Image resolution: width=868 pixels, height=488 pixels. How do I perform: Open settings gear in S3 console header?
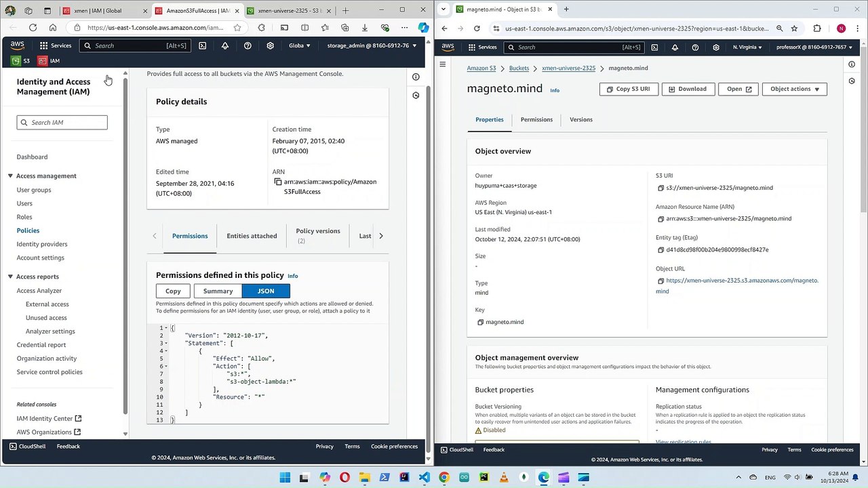click(715, 47)
